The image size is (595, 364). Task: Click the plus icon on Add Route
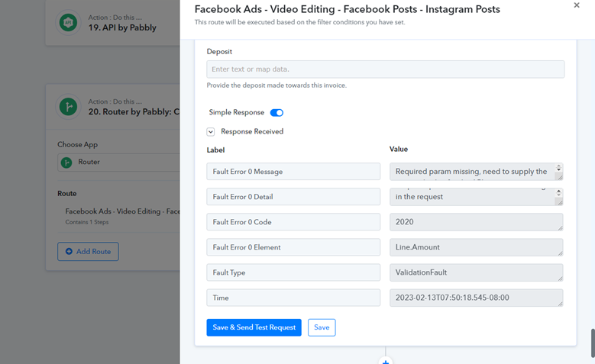point(69,251)
